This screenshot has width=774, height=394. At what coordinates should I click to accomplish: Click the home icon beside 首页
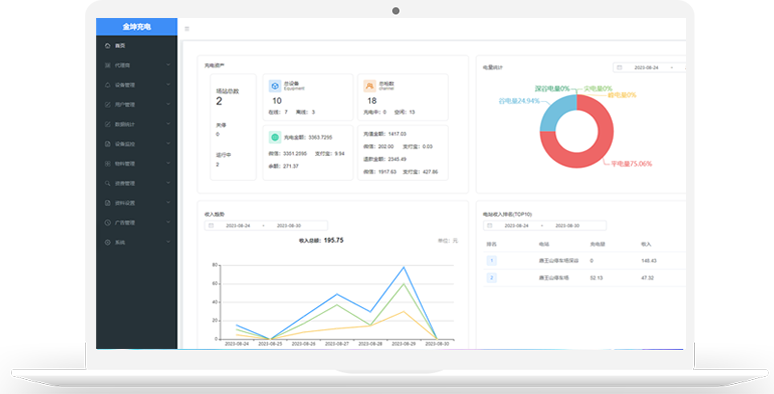(108, 45)
